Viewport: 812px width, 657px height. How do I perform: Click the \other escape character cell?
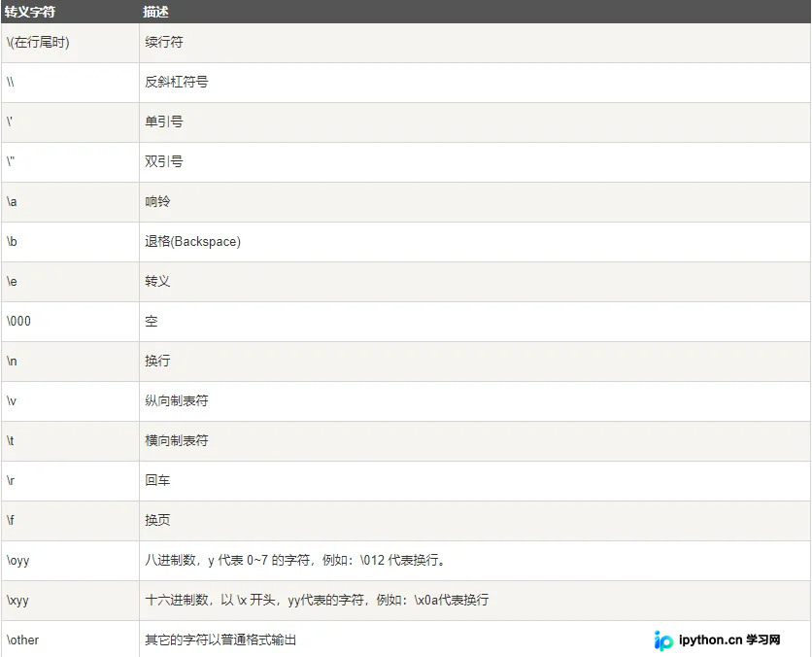(70, 640)
